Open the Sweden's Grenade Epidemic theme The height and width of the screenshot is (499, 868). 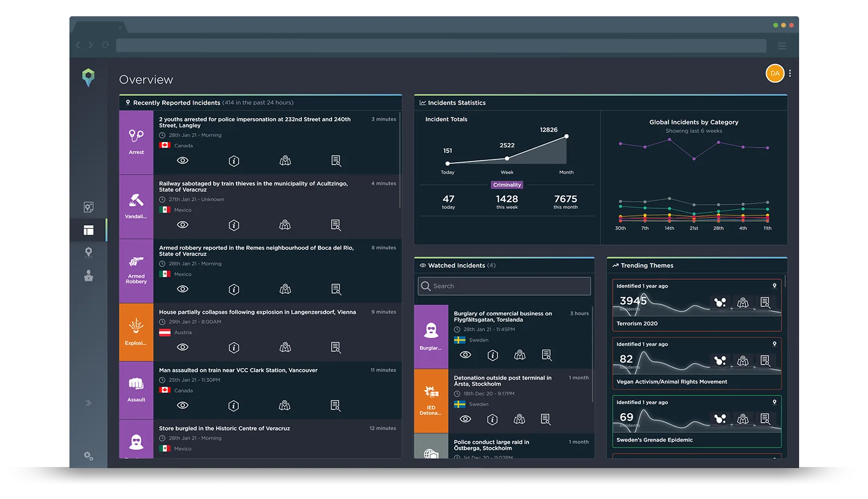[x=697, y=421]
